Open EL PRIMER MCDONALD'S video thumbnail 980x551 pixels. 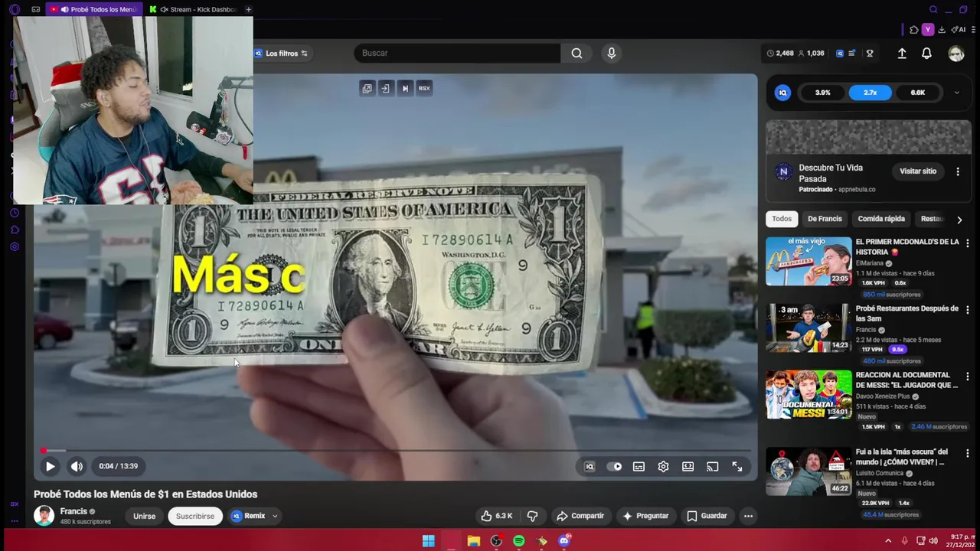(x=808, y=261)
